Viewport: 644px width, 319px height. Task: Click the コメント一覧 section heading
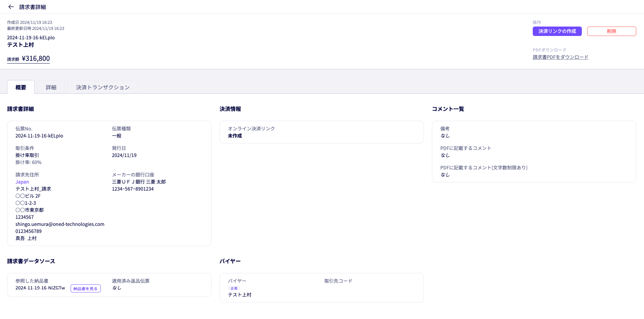(x=448, y=109)
